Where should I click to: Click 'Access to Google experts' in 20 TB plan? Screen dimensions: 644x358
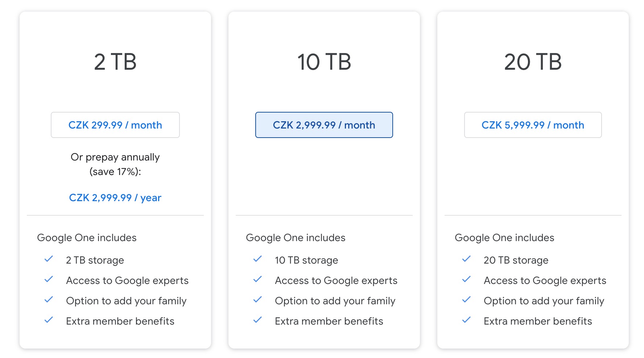[x=545, y=280]
